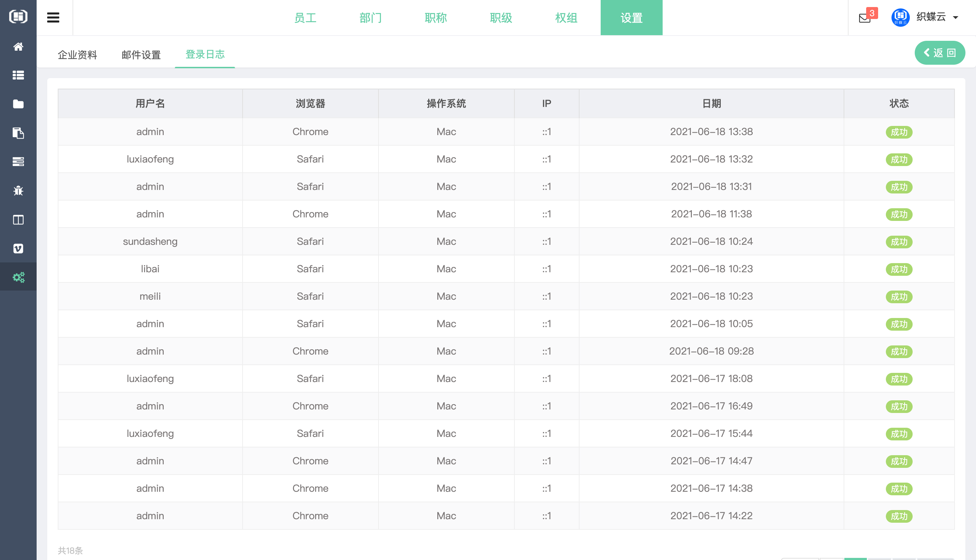Open the folder icon in sidebar

(x=18, y=104)
